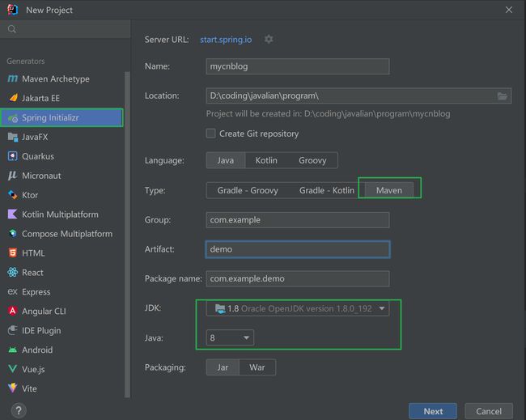
Task: Click the Artifact field demo
Action: pos(298,249)
